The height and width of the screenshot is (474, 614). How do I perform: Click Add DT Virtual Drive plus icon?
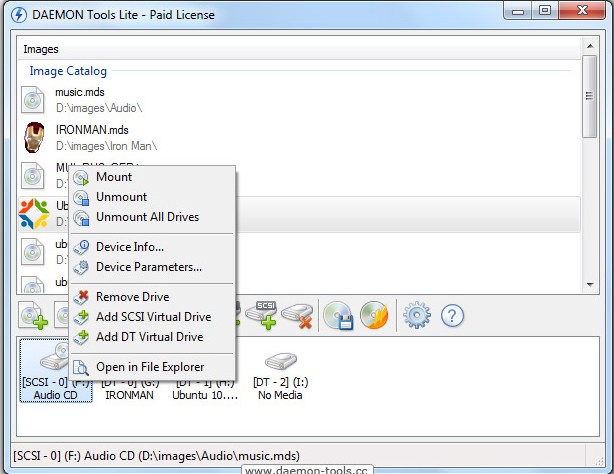81,337
